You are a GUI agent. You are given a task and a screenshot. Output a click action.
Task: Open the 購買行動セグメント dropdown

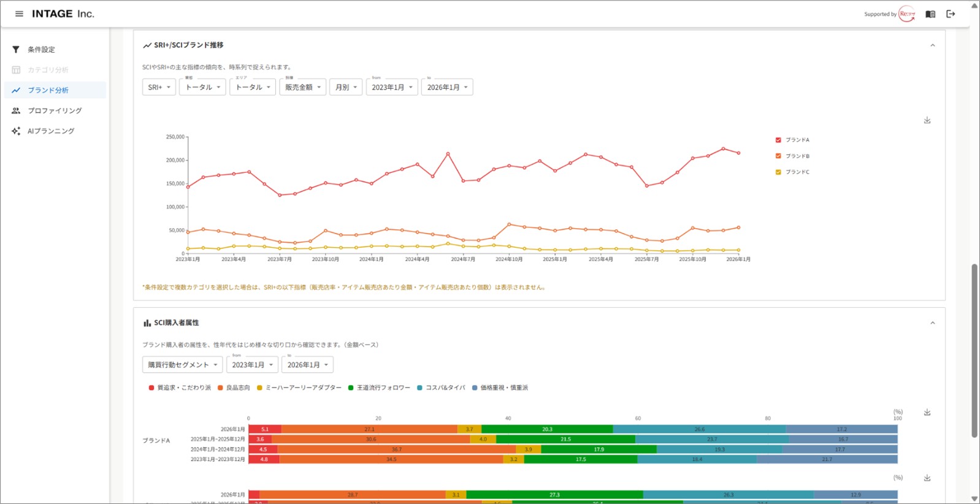[x=182, y=365]
